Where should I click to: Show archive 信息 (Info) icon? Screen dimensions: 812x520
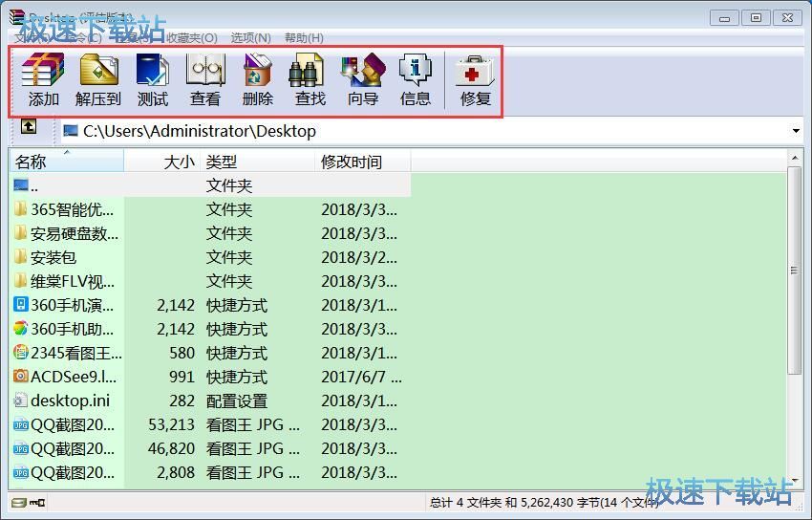click(x=416, y=79)
